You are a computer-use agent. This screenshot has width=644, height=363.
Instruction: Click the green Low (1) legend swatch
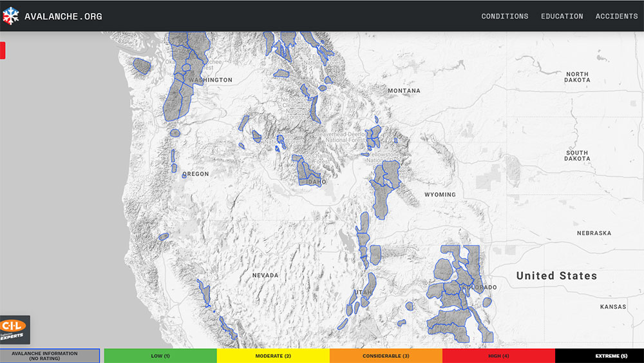160,355
